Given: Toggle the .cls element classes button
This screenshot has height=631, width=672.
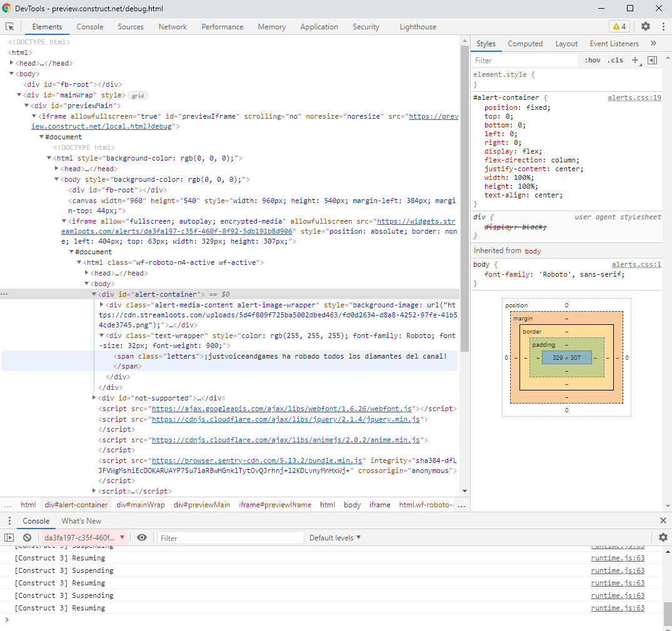Looking at the screenshot, I should pyautogui.click(x=615, y=60).
